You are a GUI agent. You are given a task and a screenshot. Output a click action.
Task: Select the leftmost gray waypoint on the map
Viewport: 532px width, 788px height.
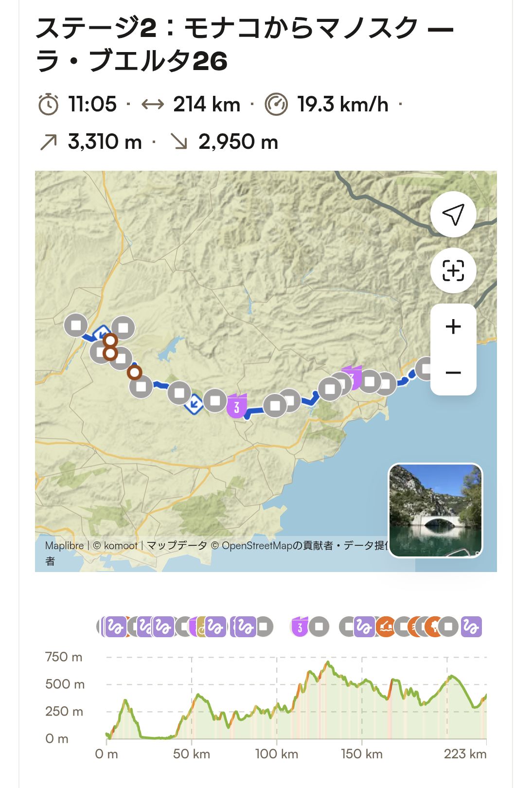point(76,325)
